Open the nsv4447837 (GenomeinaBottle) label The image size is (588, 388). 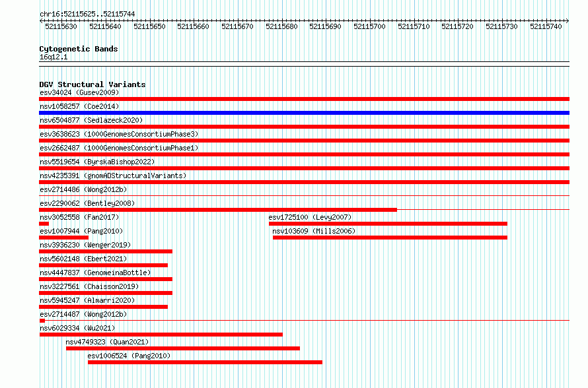95,273
